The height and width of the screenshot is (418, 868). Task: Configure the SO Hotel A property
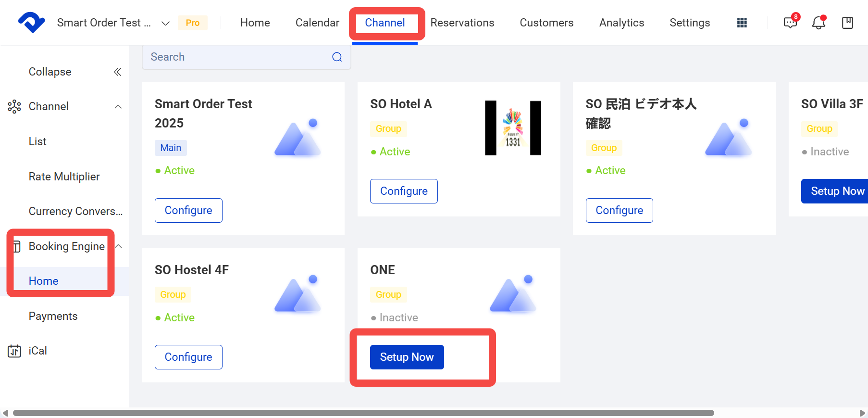pos(404,191)
